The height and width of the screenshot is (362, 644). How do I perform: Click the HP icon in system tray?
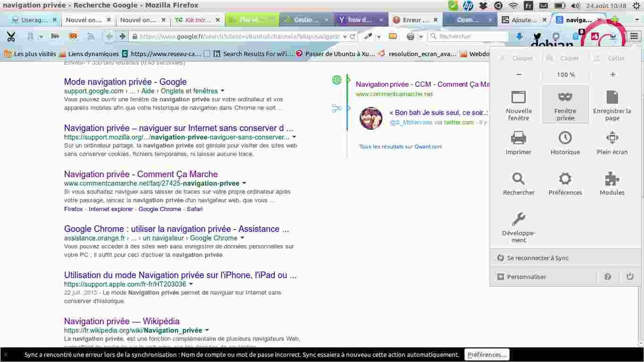[468, 6]
